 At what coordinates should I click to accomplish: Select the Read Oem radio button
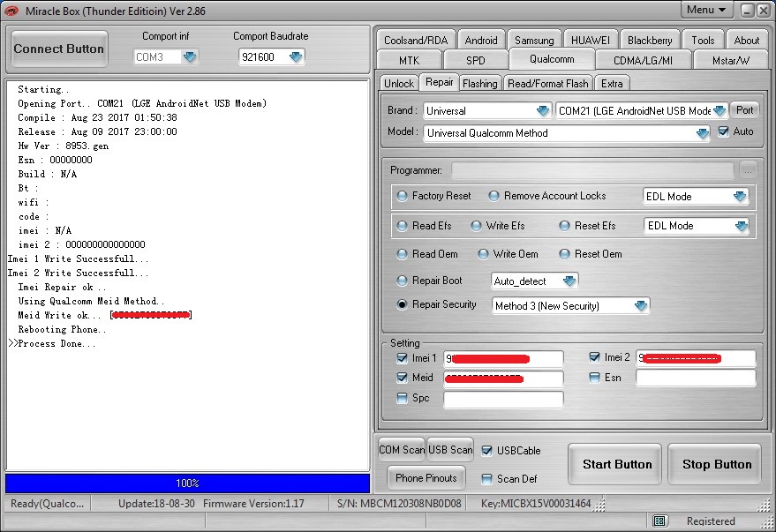pyautogui.click(x=402, y=254)
